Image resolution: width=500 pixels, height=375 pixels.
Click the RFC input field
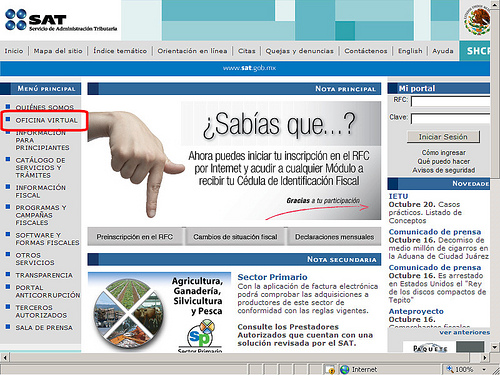451,101
